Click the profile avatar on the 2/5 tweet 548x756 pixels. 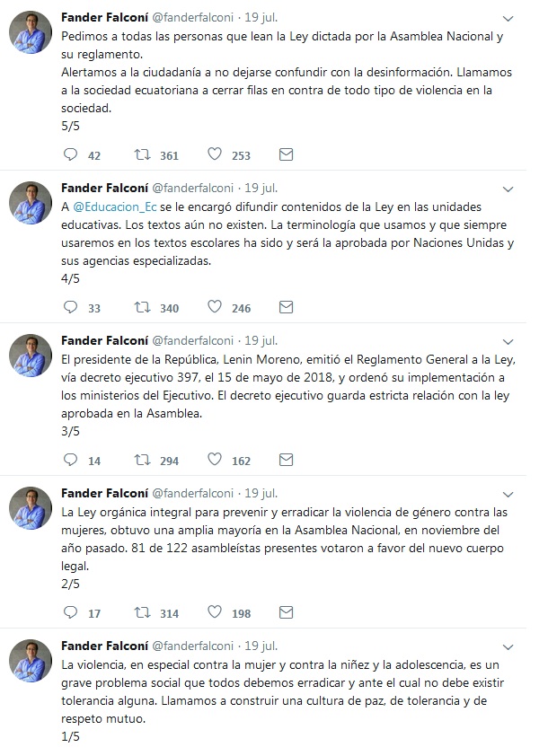coord(31,508)
